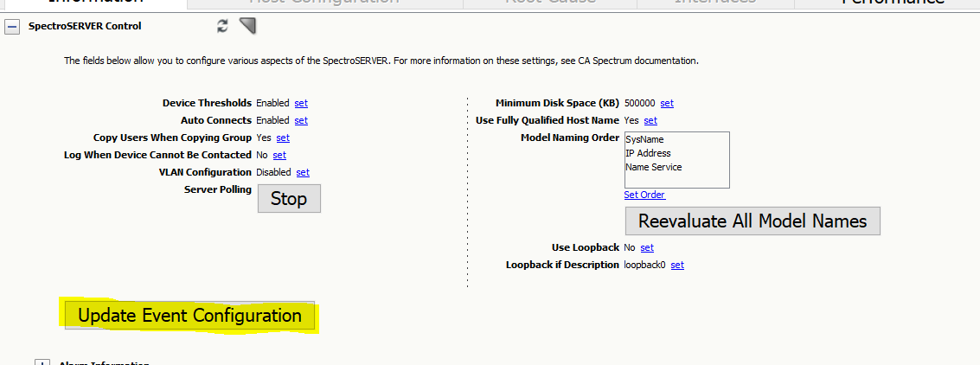
Task: Expand the Alarm Information section
Action: (x=42, y=362)
